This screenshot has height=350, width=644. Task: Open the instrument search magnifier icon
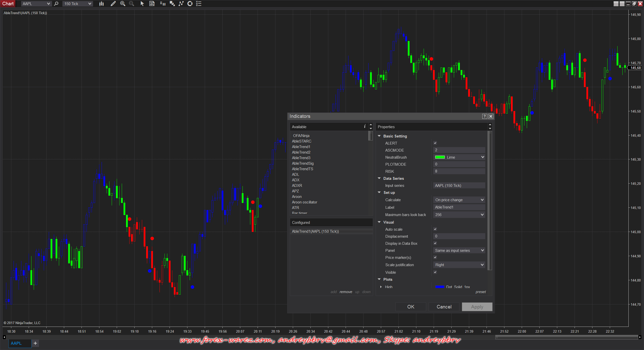coord(56,4)
